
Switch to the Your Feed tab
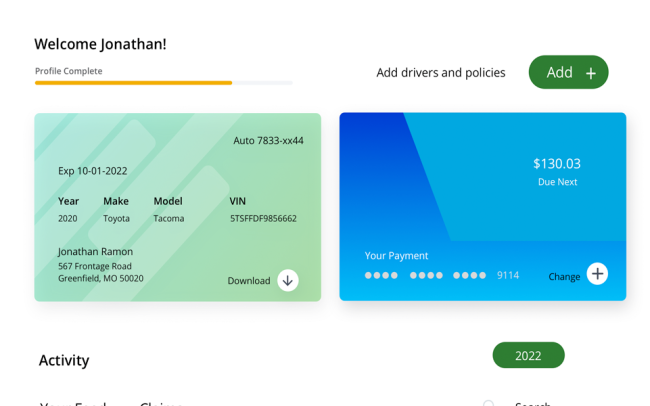coord(73,403)
